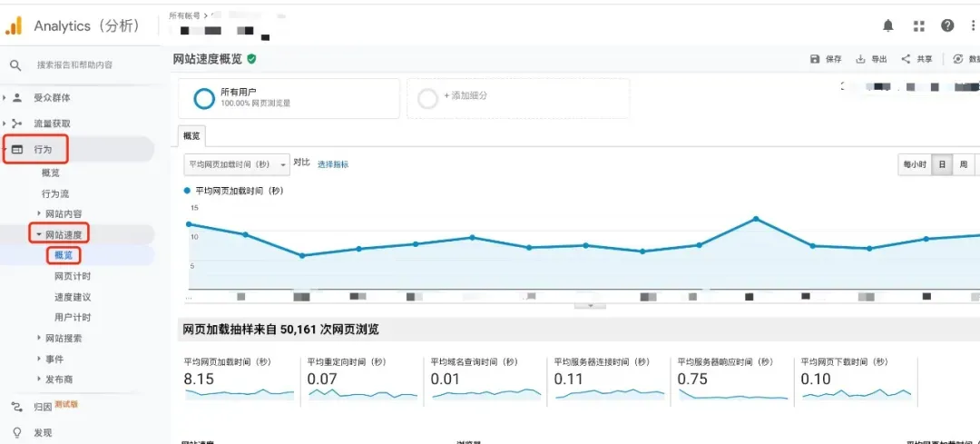Image resolution: width=980 pixels, height=444 pixels.
Task: Switch chart to 日 granularity
Action: click(x=942, y=165)
